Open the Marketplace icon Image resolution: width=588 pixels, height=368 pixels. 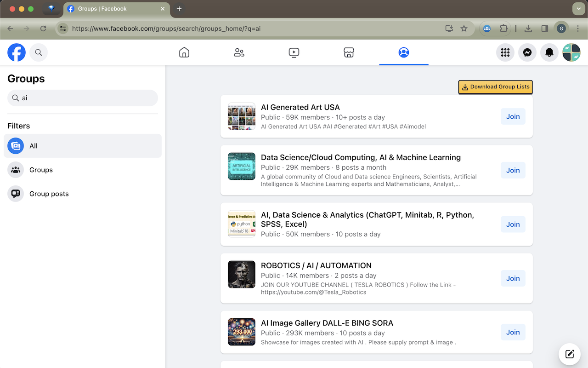[x=349, y=52]
